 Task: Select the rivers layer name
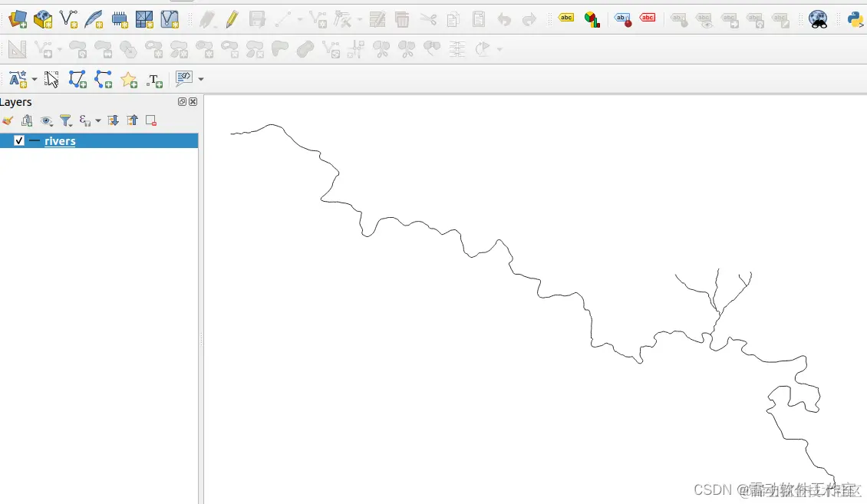click(x=60, y=141)
